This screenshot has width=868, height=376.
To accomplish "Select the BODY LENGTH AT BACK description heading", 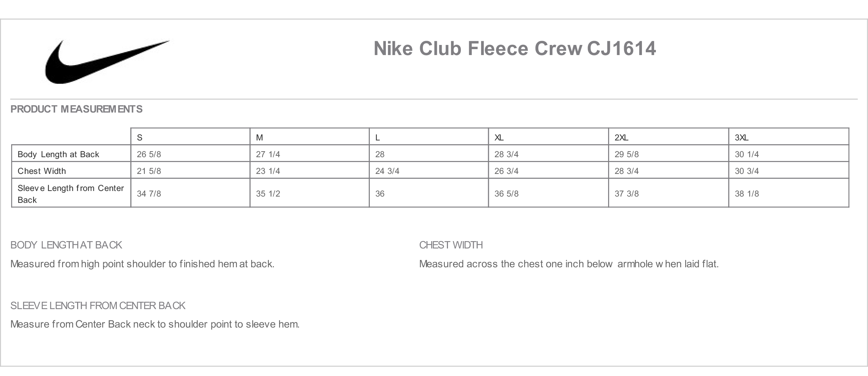I will pyautogui.click(x=66, y=245).
